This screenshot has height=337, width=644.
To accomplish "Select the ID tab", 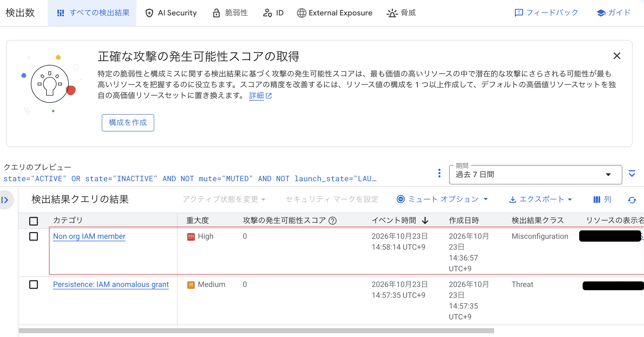I will point(273,13).
